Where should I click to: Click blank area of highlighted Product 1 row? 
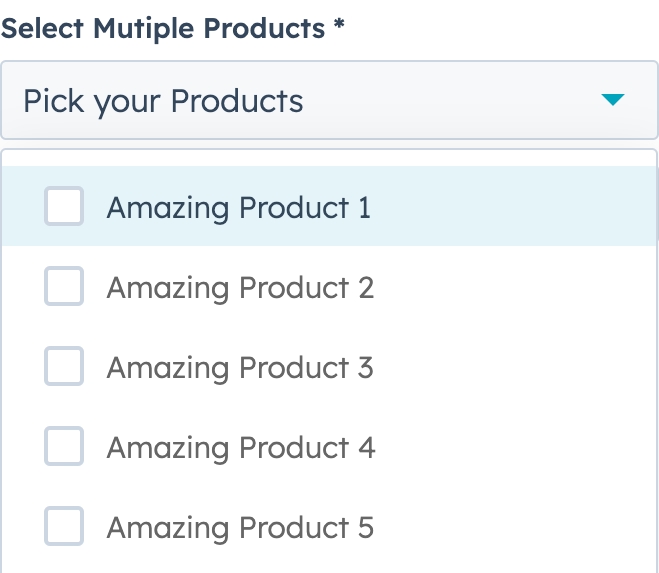[510, 207]
